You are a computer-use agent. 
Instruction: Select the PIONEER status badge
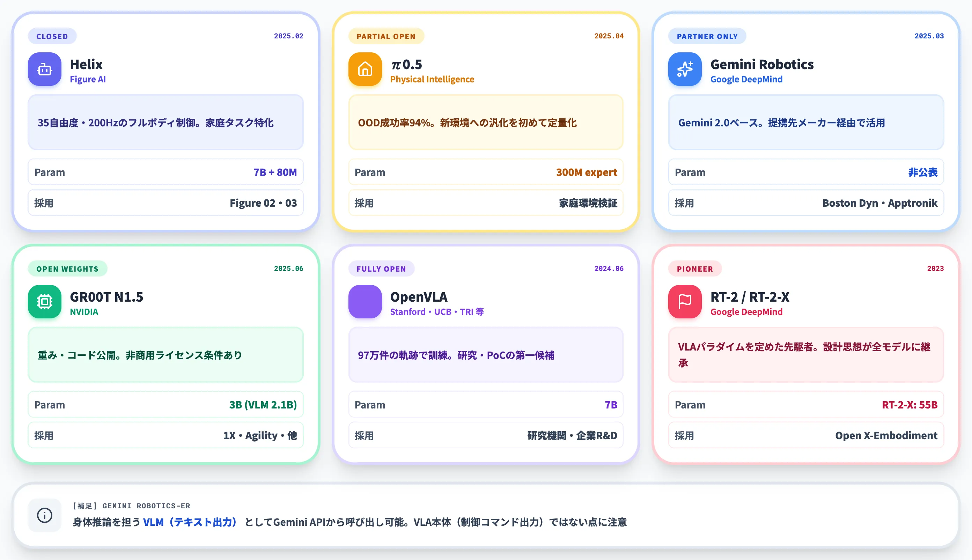coord(695,269)
